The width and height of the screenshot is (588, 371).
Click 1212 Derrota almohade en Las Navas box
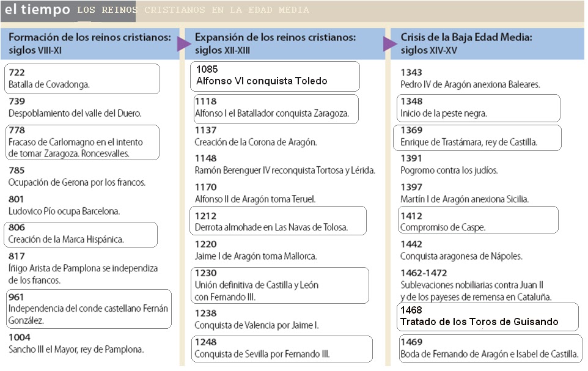278,221
